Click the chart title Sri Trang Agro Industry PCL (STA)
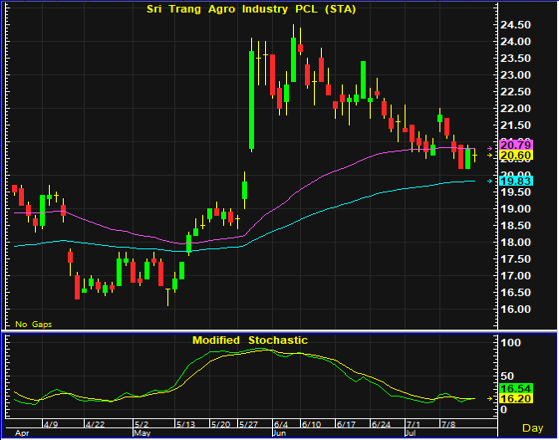 [x=251, y=9]
